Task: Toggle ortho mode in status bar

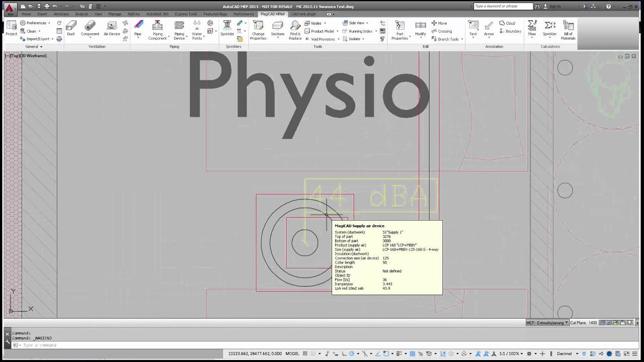Action: point(343,353)
